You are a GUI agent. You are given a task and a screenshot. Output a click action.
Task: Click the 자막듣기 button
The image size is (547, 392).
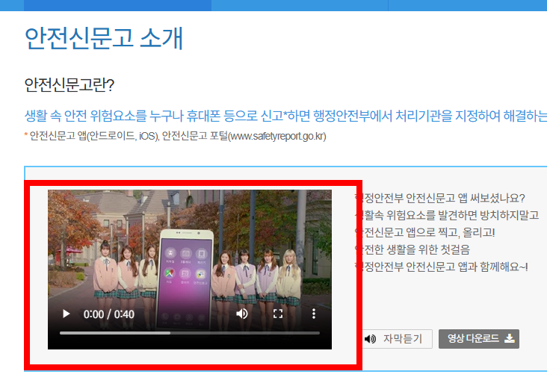pyautogui.click(x=397, y=339)
